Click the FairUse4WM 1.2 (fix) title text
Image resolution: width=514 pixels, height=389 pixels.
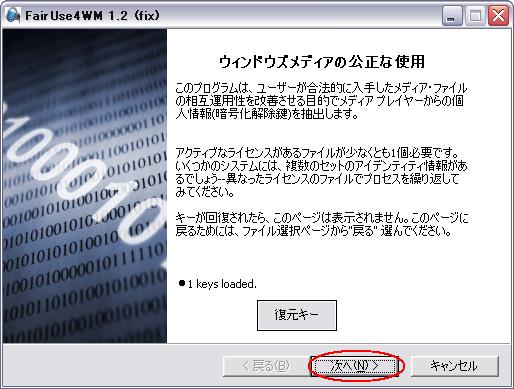[x=93, y=15]
